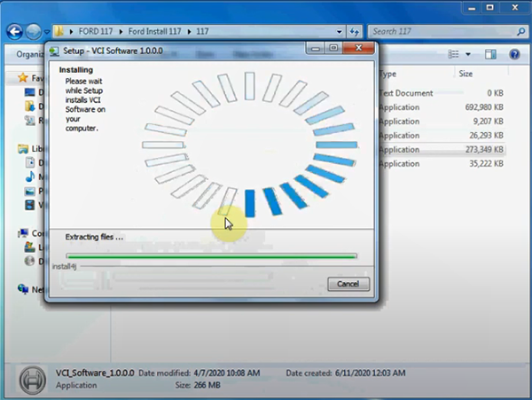Open recent locations dropdown beside navigation arrows
Image resolution: width=532 pixels, height=400 pixels.
click(x=47, y=32)
